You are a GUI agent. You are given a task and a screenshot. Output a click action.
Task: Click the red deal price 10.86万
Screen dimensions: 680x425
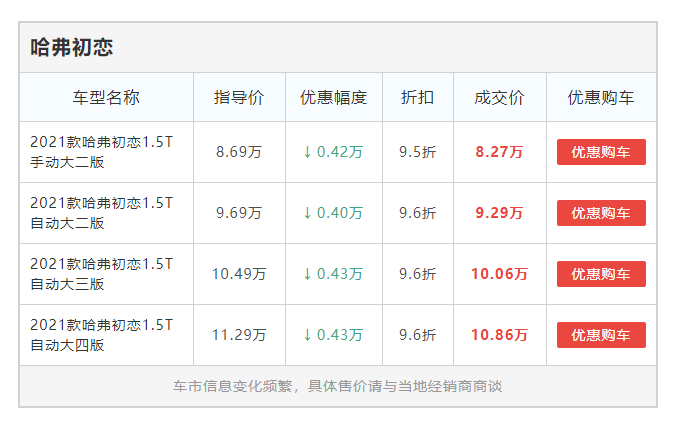coord(500,335)
